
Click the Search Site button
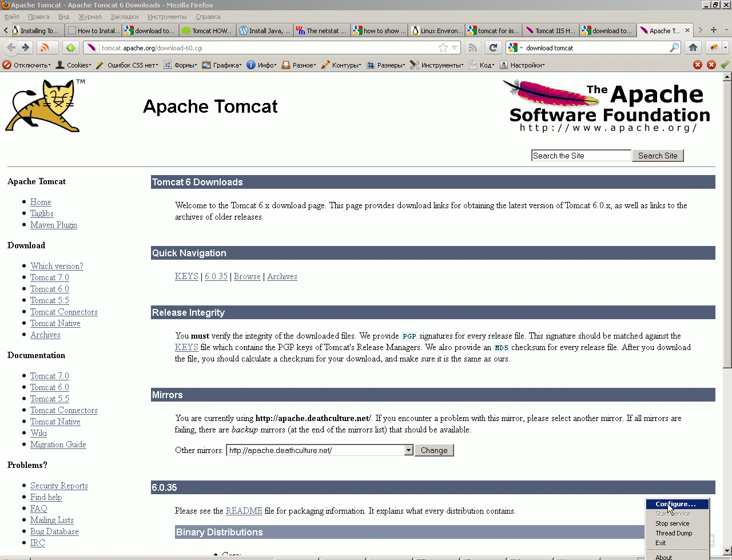658,156
